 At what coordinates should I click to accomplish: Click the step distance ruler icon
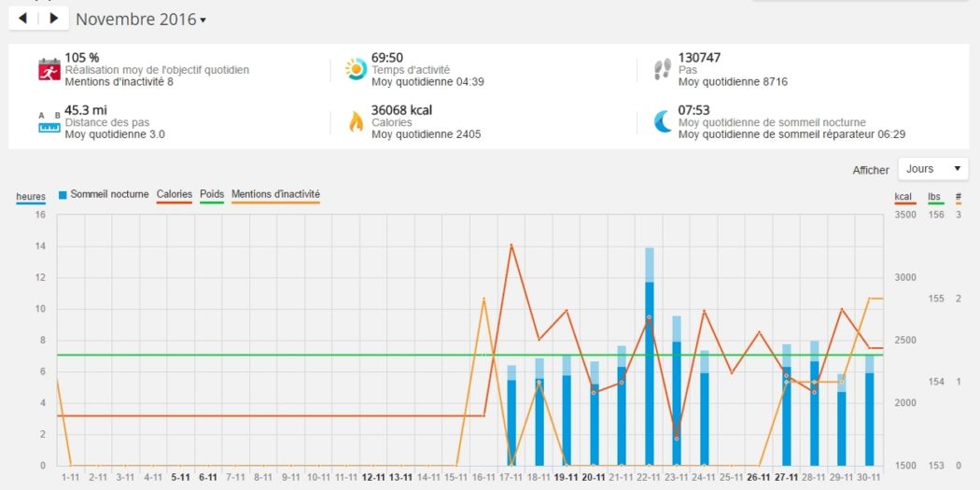(49, 122)
